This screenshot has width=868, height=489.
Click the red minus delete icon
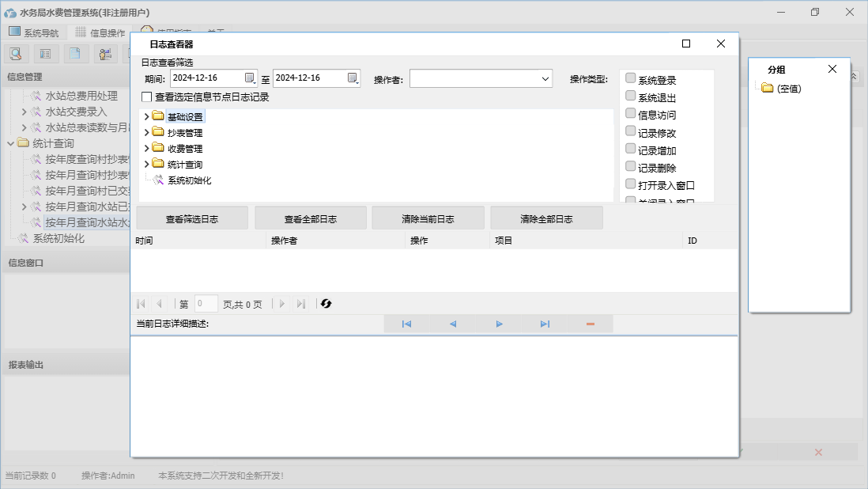[x=591, y=324]
